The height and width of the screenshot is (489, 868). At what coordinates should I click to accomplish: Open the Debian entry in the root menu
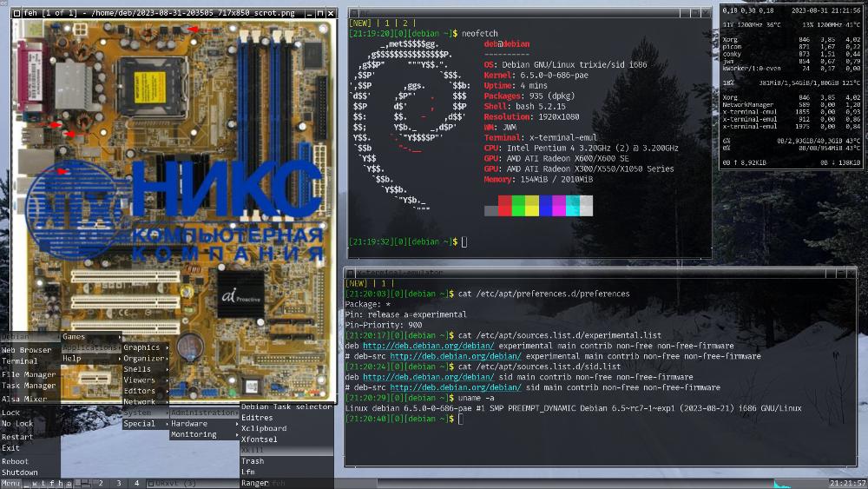pos(30,337)
